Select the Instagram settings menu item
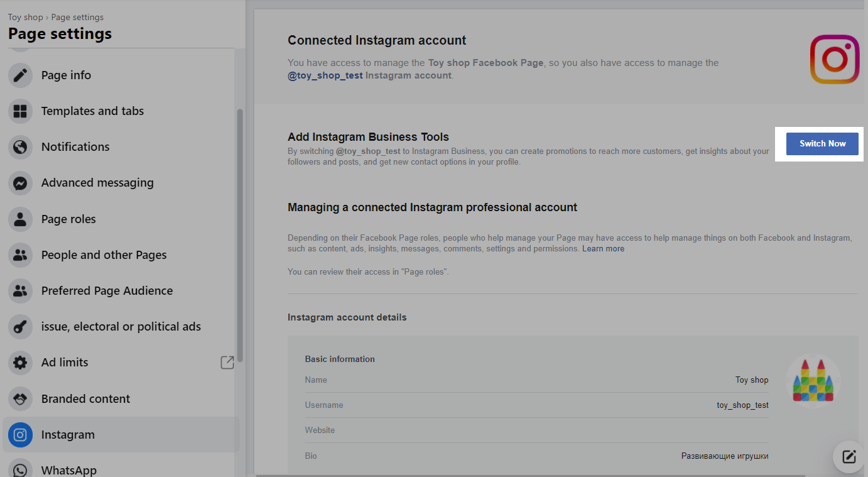The height and width of the screenshot is (477, 868). 68,435
